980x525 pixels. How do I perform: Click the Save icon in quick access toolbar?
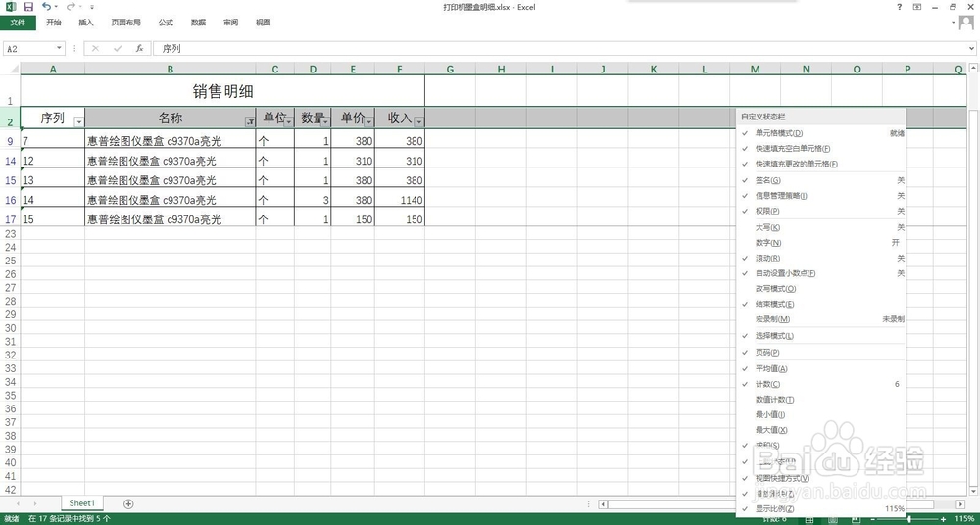tap(28, 7)
